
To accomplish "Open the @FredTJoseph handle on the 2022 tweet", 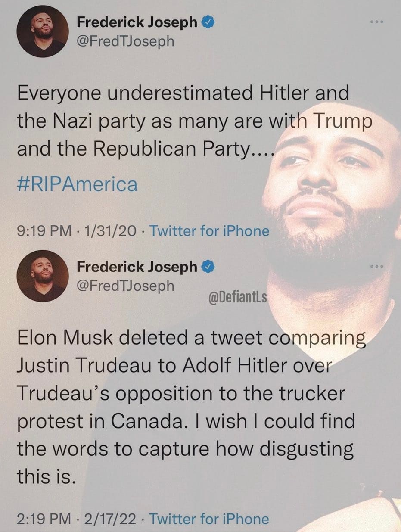I will point(126,285).
